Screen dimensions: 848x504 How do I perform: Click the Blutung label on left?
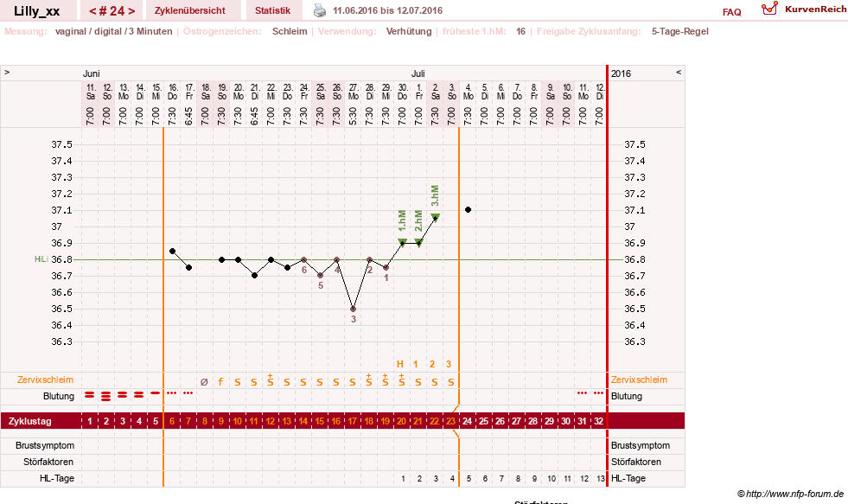pos(59,396)
